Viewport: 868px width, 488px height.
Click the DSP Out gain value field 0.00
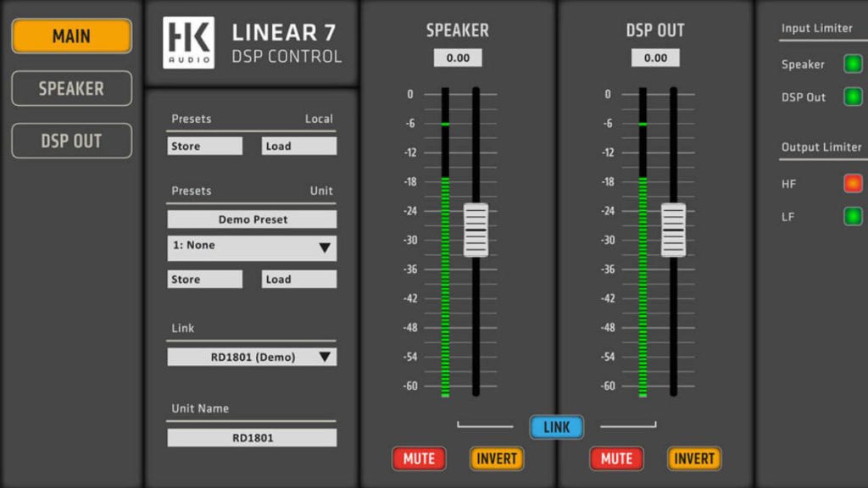[x=655, y=58]
